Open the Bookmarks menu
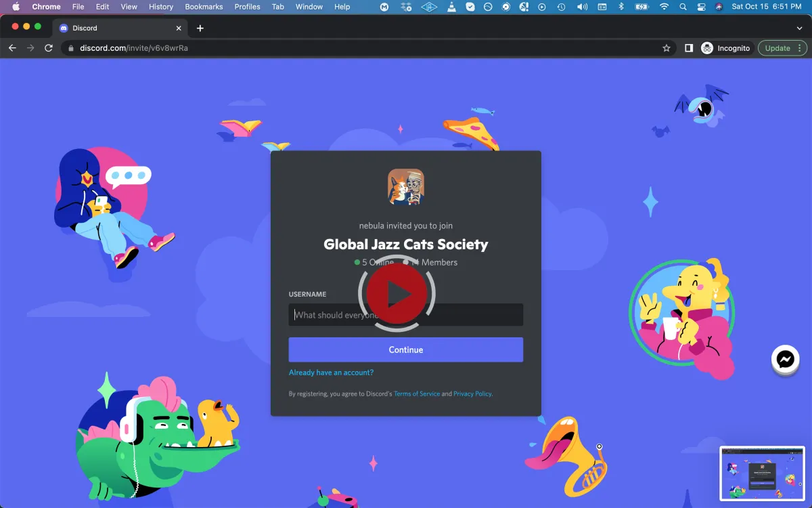This screenshot has width=812, height=508. (204, 7)
